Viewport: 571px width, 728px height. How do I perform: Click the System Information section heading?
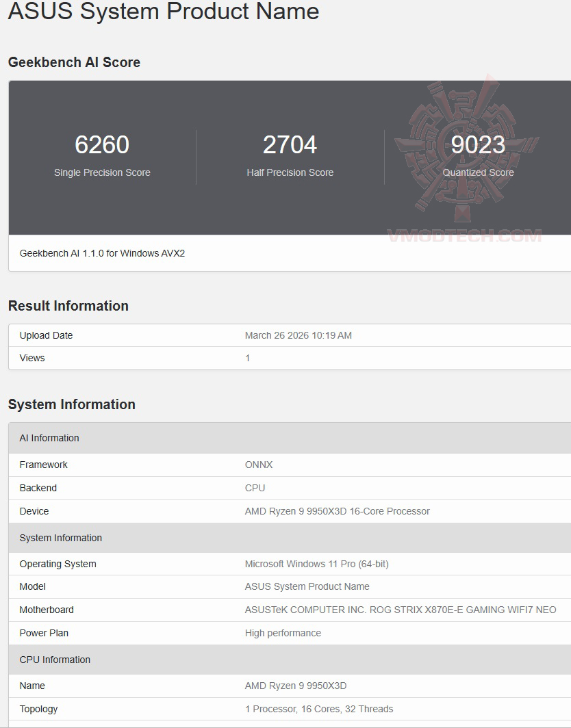72,404
